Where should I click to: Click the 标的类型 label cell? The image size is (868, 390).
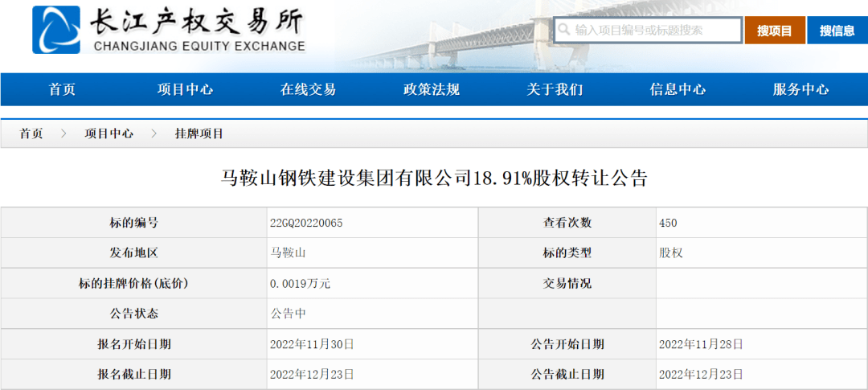pos(567,253)
